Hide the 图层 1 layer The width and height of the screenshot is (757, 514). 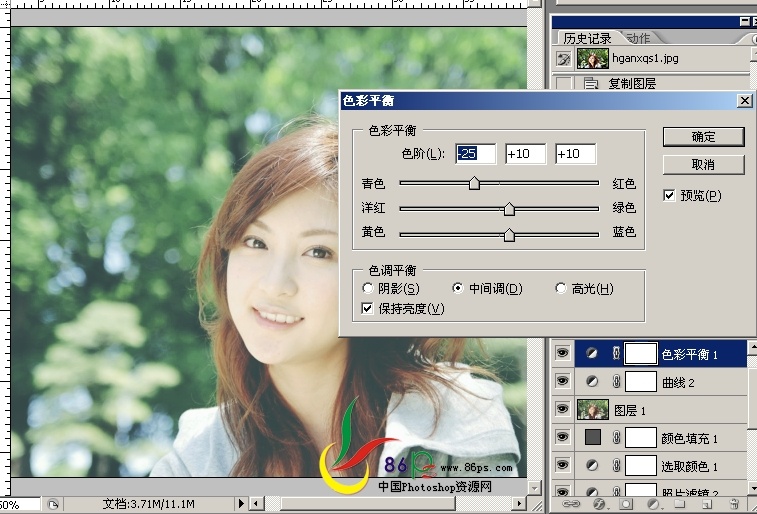(562, 409)
